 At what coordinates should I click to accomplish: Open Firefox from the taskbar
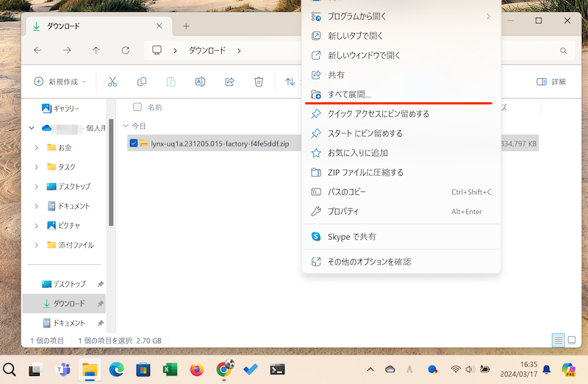pos(196,369)
